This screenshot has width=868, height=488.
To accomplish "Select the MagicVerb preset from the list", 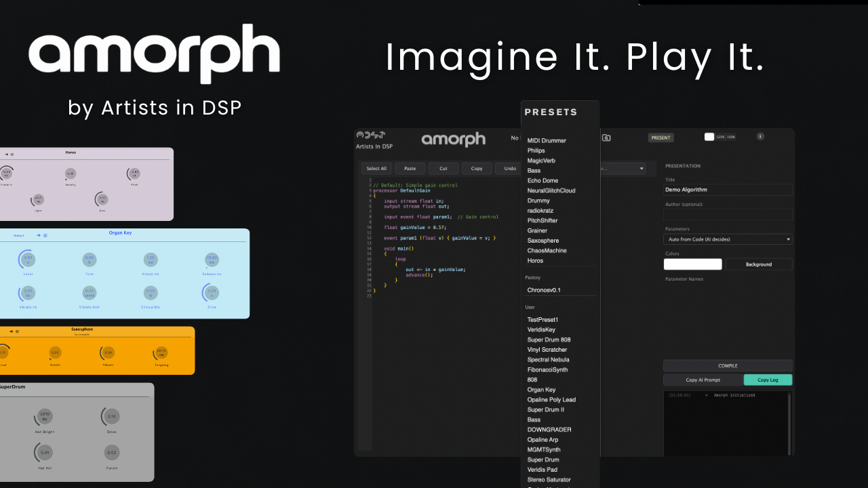I will pyautogui.click(x=541, y=161).
